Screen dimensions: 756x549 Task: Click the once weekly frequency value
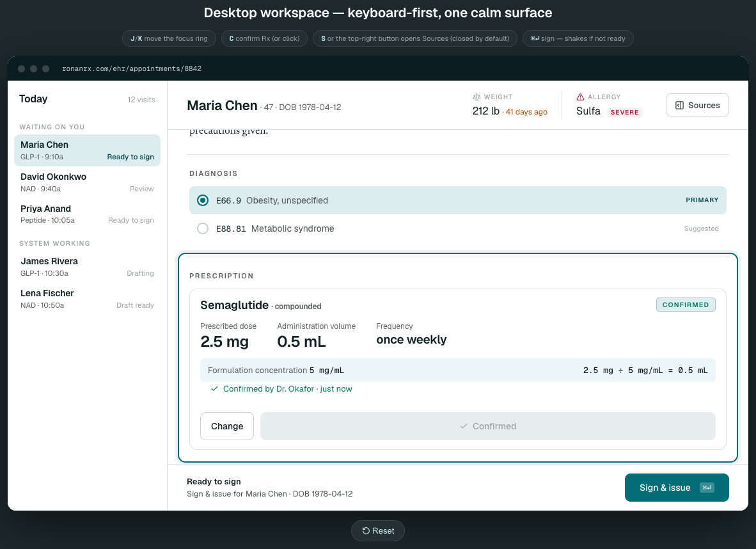[x=411, y=340]
